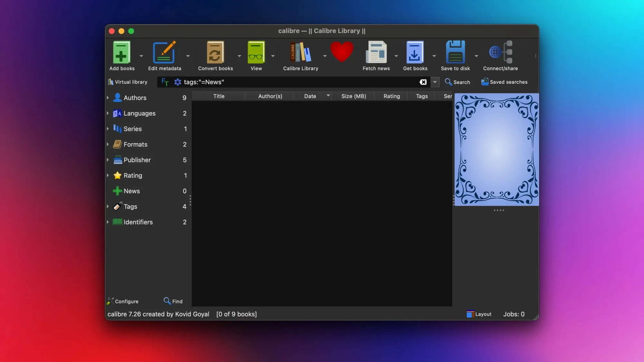Open the View book reader icon
The image size is (644, 362).
tap(256, 52)
